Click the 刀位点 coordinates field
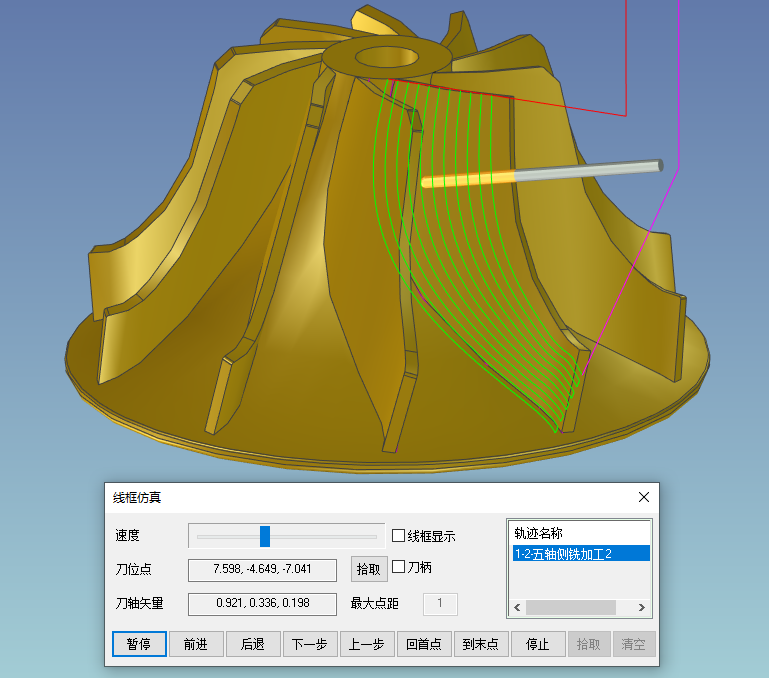Image resolution: width=769 pixels, height=678 pixels. pos(263,569)
